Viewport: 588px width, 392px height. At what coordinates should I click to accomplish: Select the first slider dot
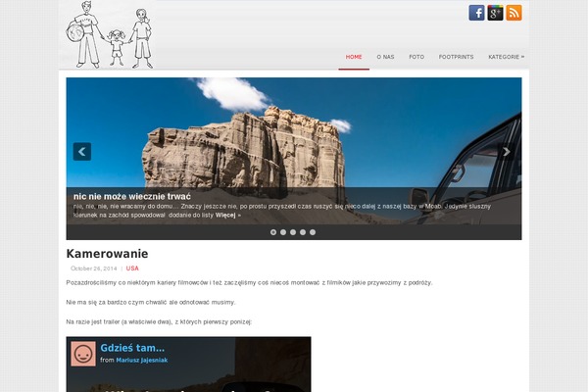[x=273, y=232]
